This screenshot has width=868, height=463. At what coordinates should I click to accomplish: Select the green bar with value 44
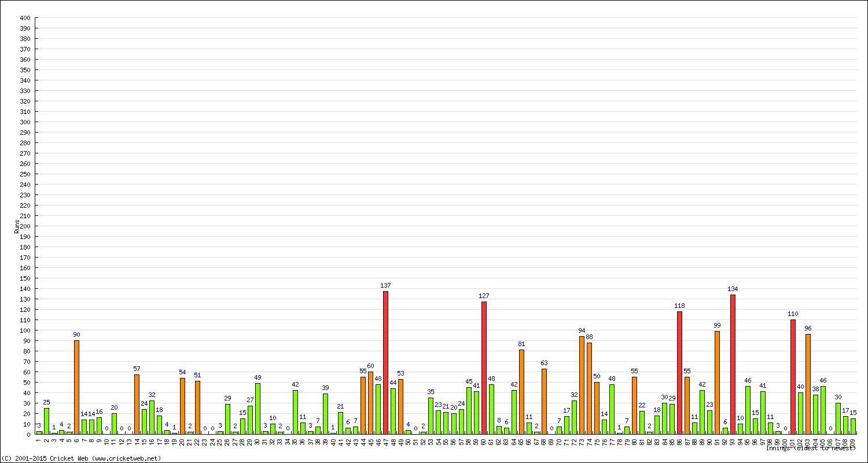(x=393, y=411)
